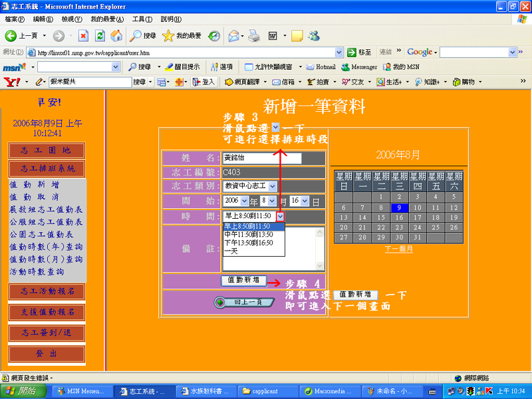Open the year 2006 dropdown
The width and height of the screenshot is (532, 399).
click(x=243, y=201)
